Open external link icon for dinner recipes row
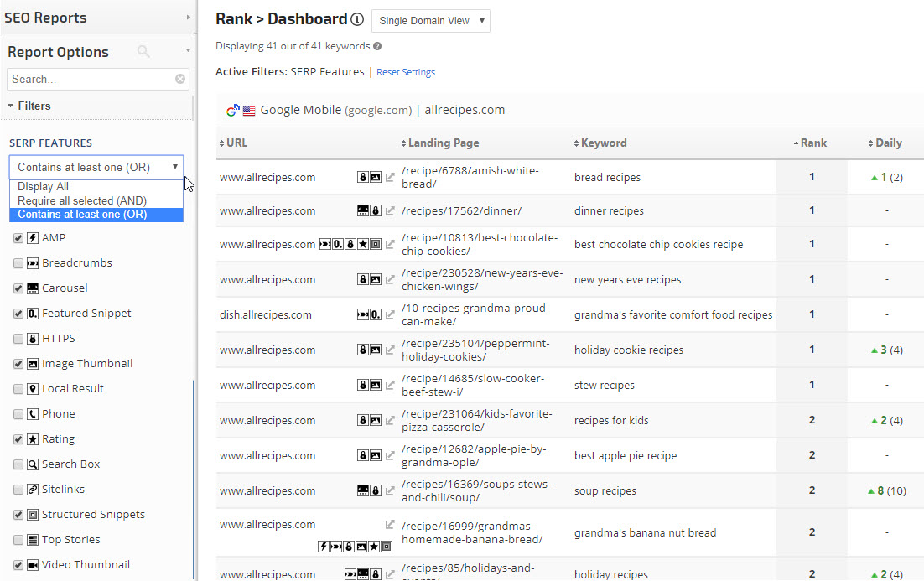The width and height of the screenshot is (924, 581). coord(390,211)
